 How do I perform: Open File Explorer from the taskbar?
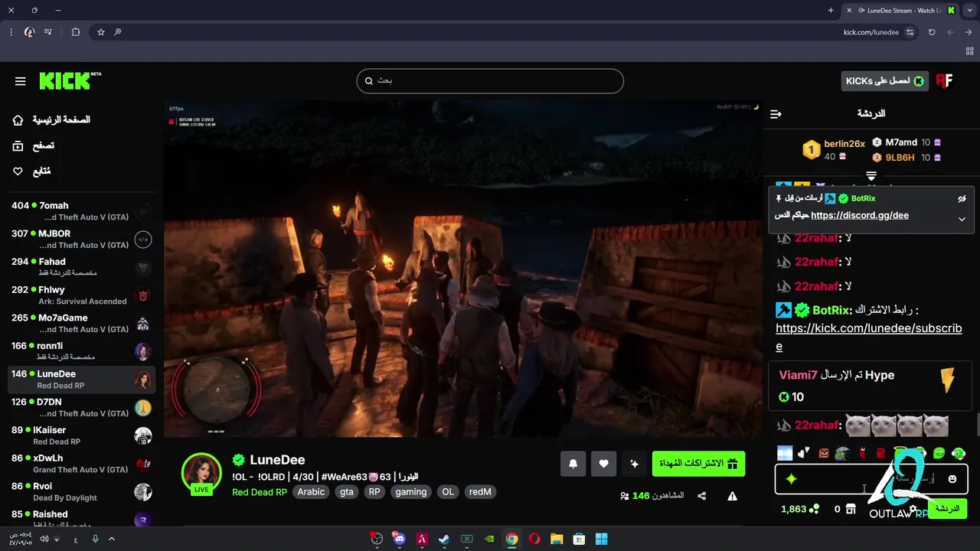[x=557, y=539]
